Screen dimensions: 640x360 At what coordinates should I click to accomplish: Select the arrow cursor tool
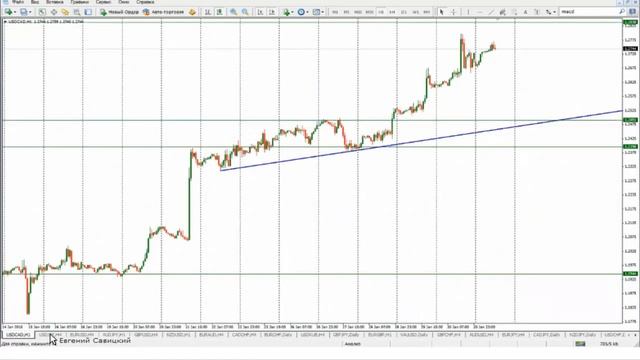pyautogui.click(x=441, y=12)
